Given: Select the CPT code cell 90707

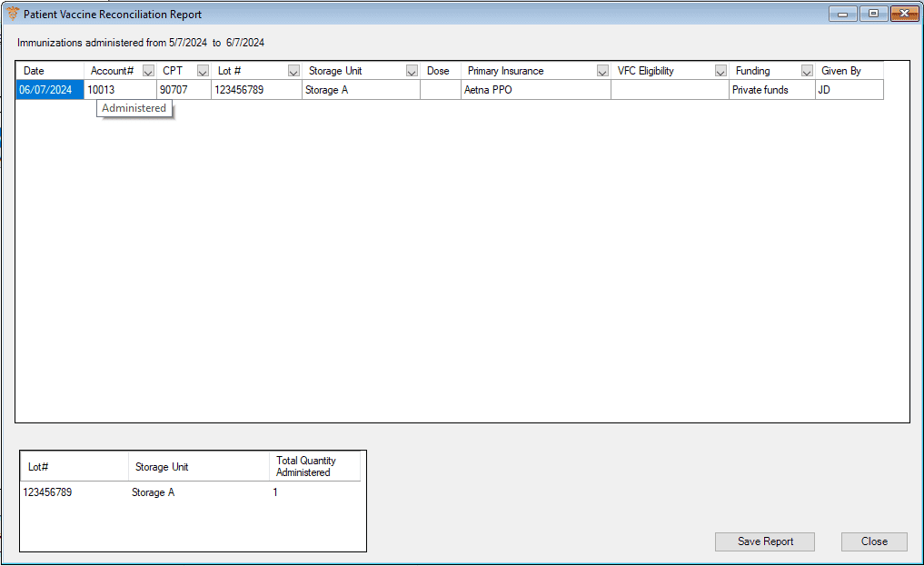Looking at the screenshot, I should tap(184, 90).
